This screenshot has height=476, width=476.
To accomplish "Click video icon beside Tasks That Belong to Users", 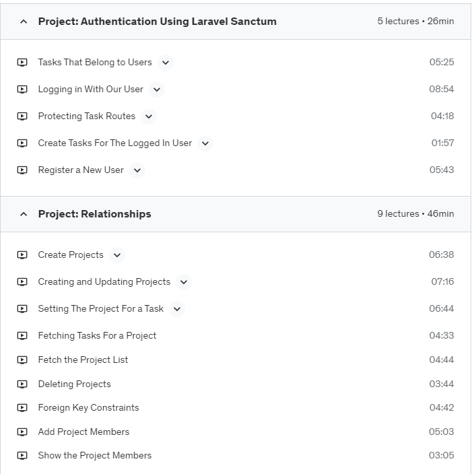I will 22,63.
